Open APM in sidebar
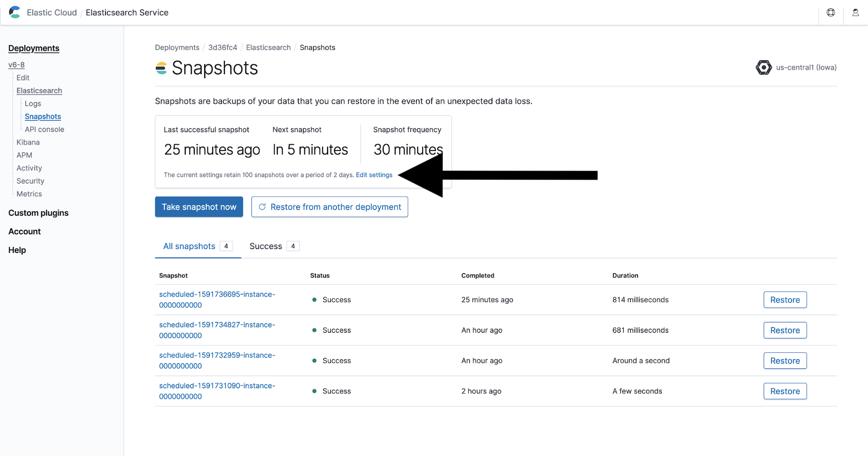This screenshot has width=868, height=456. coord(24,155)
